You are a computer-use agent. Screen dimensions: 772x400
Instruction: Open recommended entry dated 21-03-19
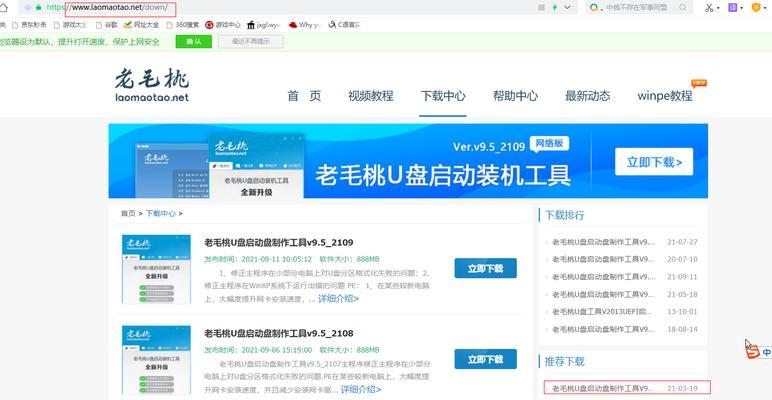pyautogui.click(x=627, y=388)
